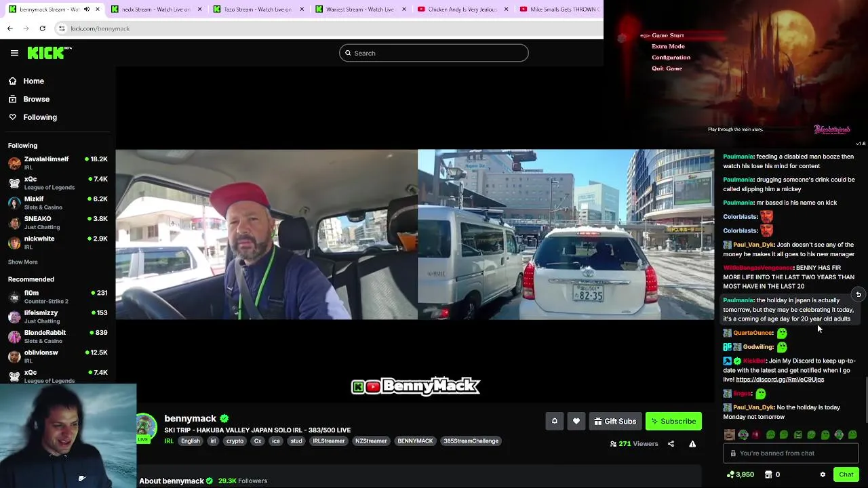Mute the bennymack tab via speaker icon

coord(87,9)
